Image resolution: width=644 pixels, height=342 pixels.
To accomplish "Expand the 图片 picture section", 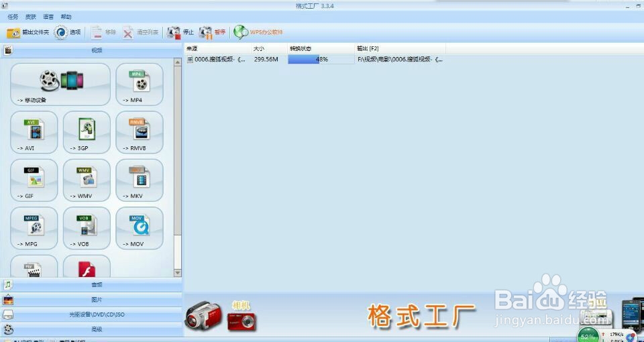I will click(x=91, y=300).
